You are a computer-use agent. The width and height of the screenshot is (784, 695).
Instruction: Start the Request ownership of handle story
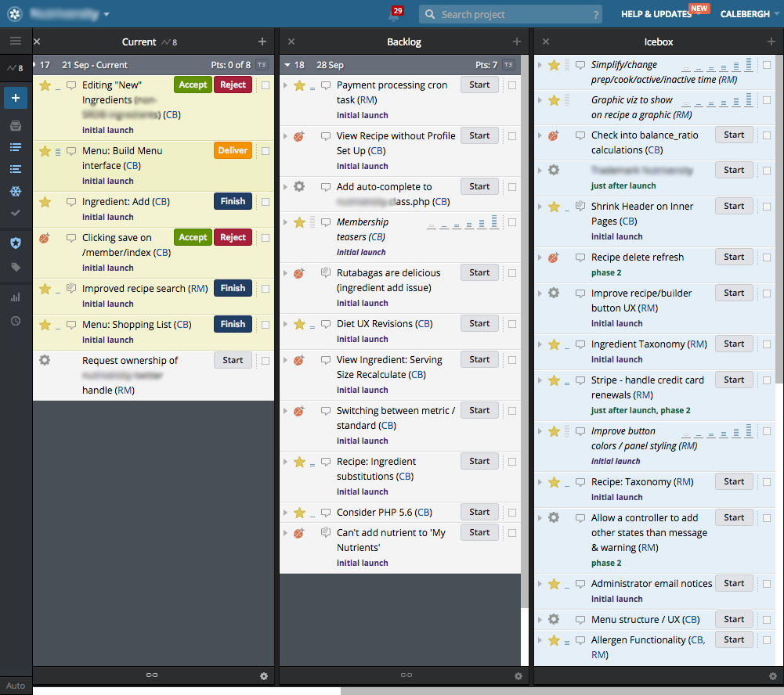coord(233,360)
